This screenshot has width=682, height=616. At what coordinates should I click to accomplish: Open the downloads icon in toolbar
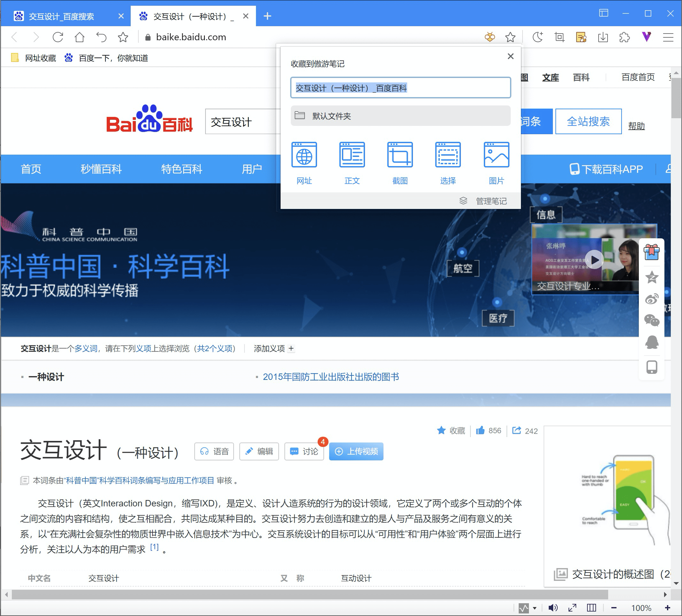[603, 37]
